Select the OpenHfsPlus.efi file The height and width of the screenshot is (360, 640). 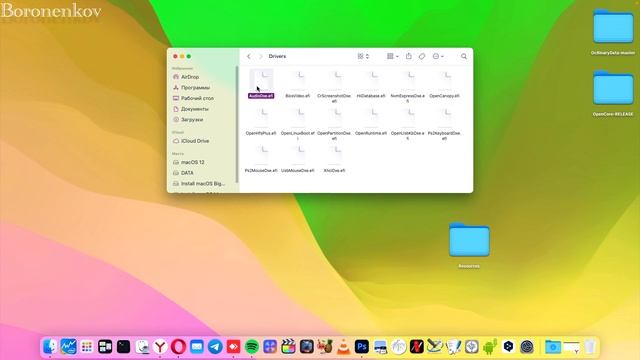(x=261, y=122)
